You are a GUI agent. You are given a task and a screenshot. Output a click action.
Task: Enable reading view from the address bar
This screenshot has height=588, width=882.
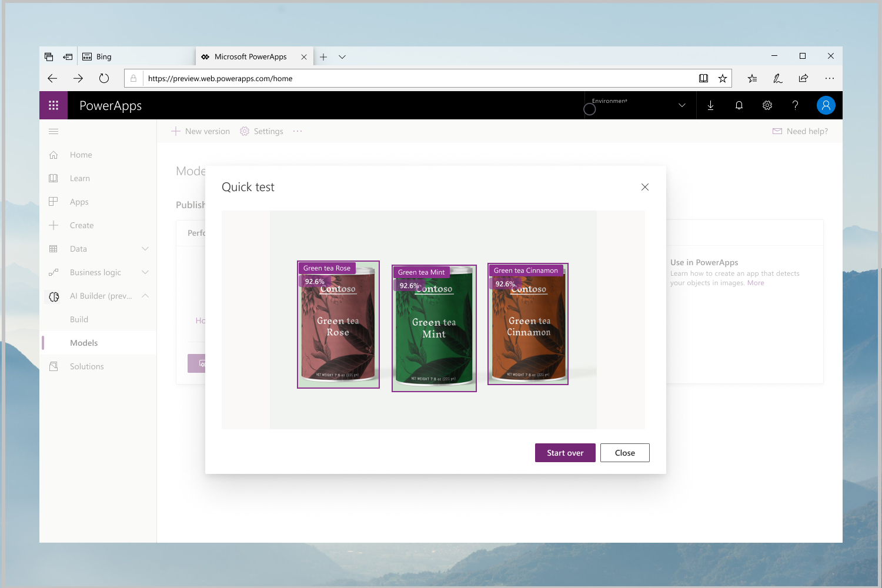coord(703,78)
